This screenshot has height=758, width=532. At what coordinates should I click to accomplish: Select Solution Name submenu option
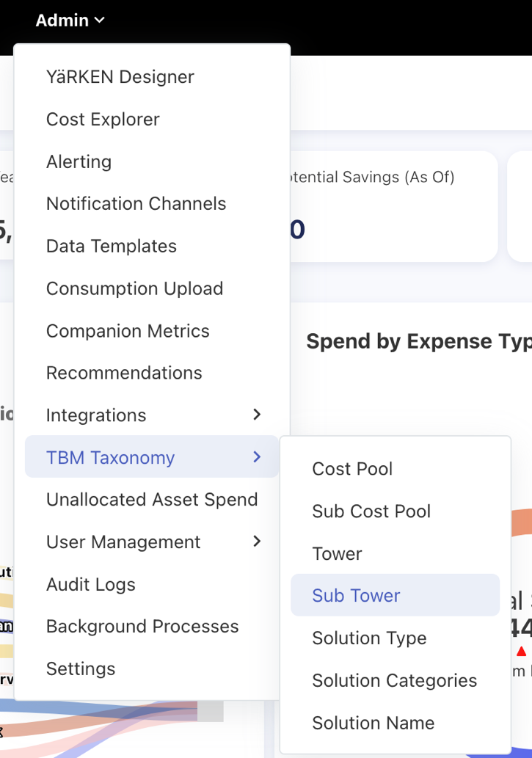coord(374,723)
